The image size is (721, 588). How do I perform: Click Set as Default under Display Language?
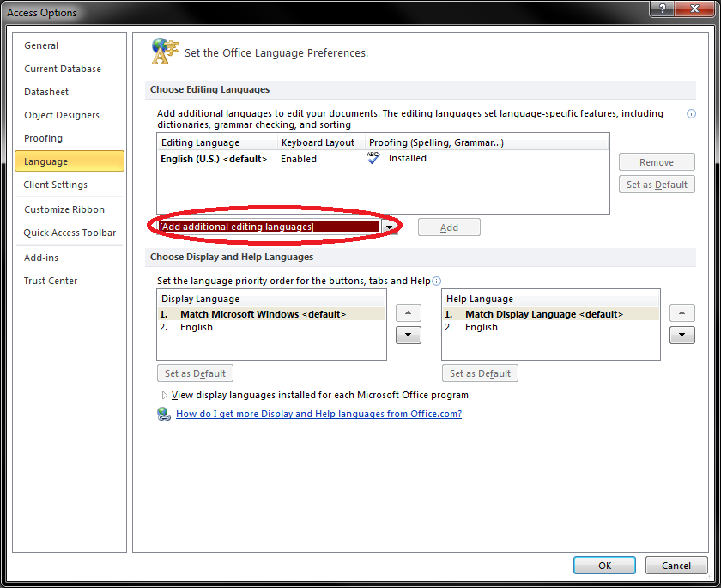pos(195,373)
